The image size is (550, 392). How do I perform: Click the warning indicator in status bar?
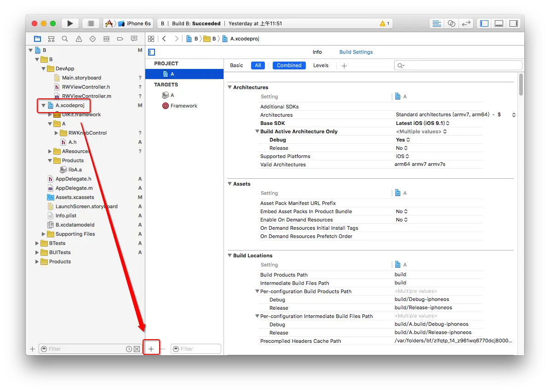coord(384,23)
